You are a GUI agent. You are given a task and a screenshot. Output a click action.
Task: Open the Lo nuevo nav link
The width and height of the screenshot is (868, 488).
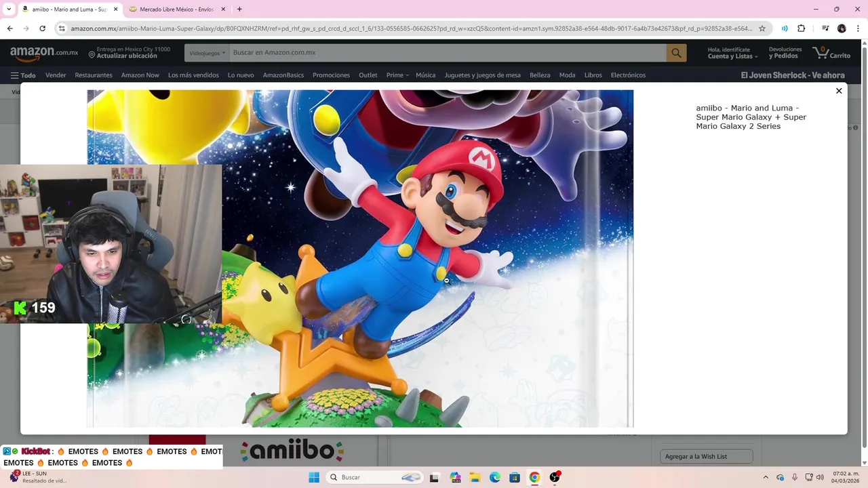[241, 75]
